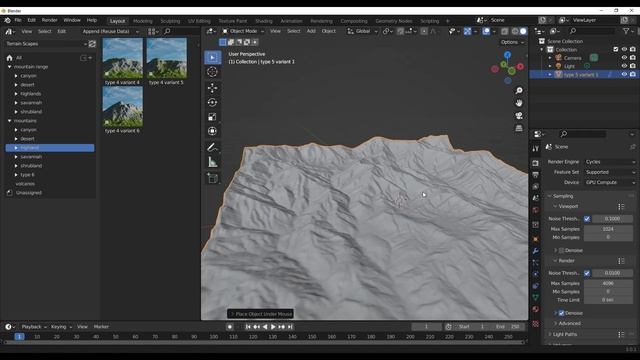Click the asset browser search icon
The height and width of the screenshot is (360, 640).
coord(167,31)
